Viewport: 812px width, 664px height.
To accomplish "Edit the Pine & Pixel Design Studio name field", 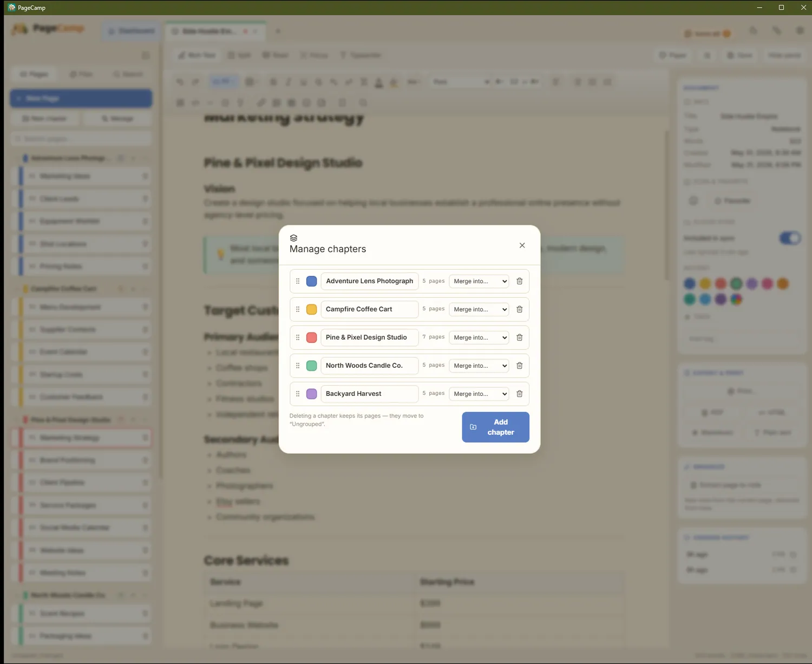I will (x=370, y=337).
